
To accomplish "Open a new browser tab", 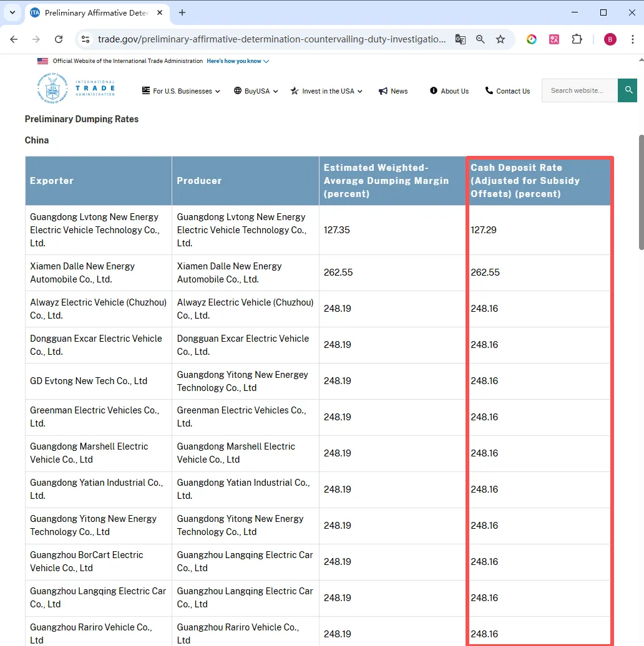I will (x=182, y=12).
